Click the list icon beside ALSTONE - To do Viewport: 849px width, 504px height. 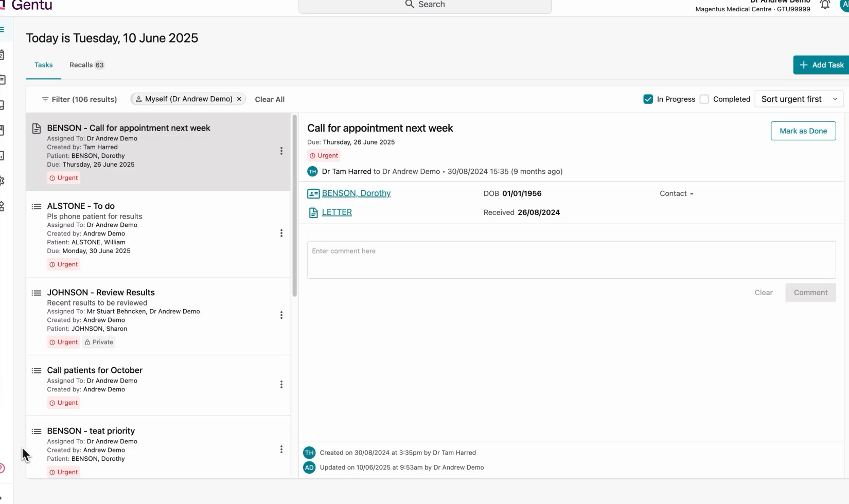click(37, 206)
